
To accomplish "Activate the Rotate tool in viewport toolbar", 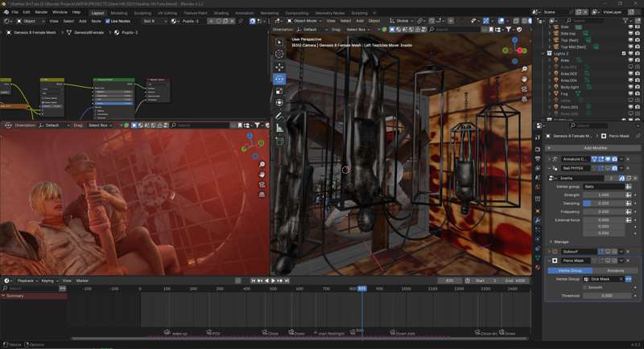I will (x=279, y=79).
